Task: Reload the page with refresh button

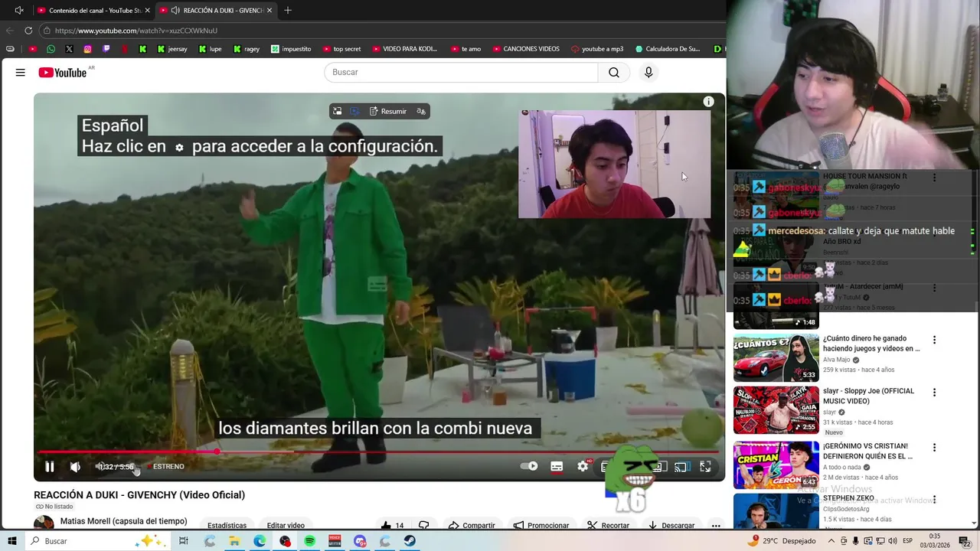Action: pyautogui.click(x=28, y=31)
